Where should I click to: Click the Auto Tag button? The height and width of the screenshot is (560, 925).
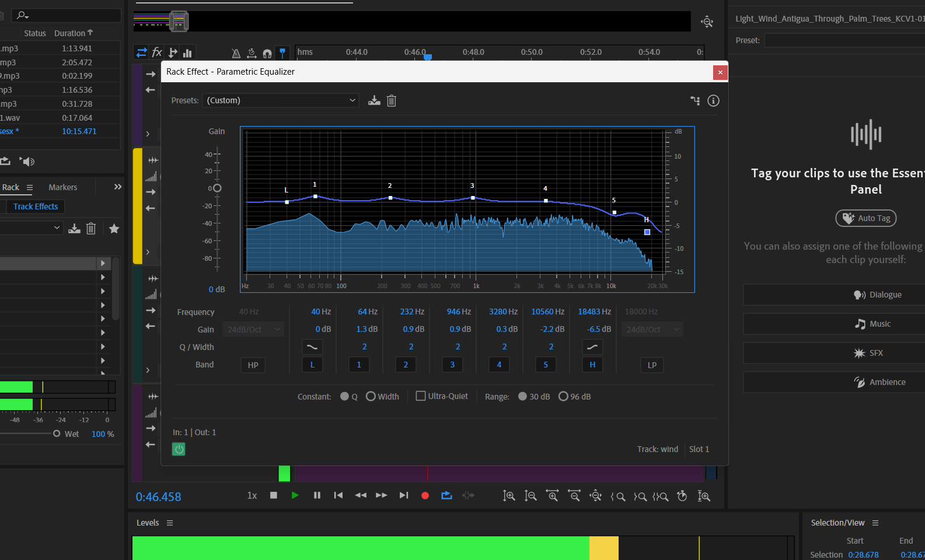tap(866, 218)
